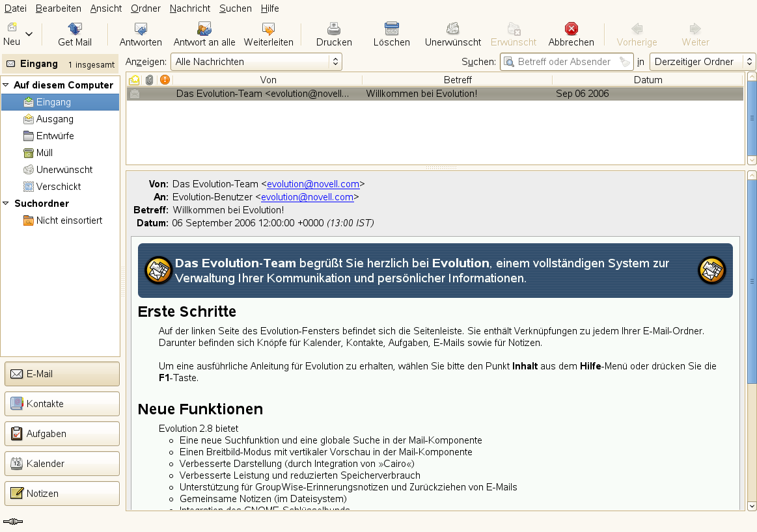Click the Erste Schritte heading

(x=187, y=312)
